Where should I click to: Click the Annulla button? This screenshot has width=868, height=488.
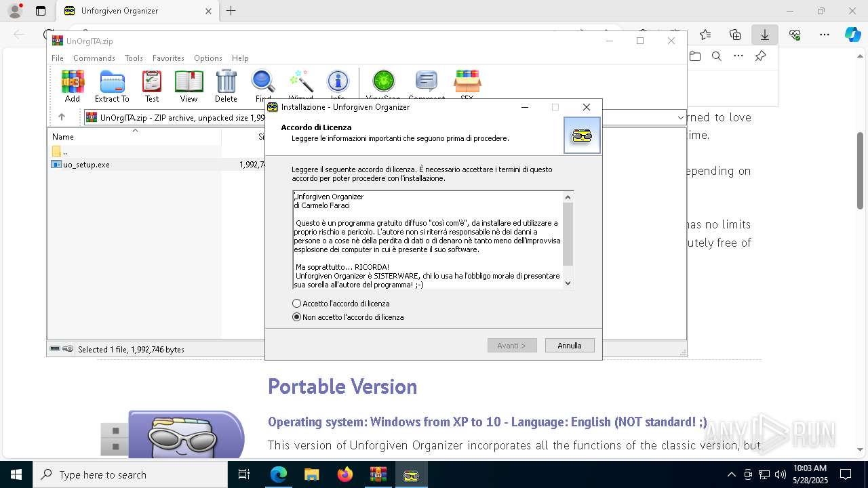[x=570, y=346]
